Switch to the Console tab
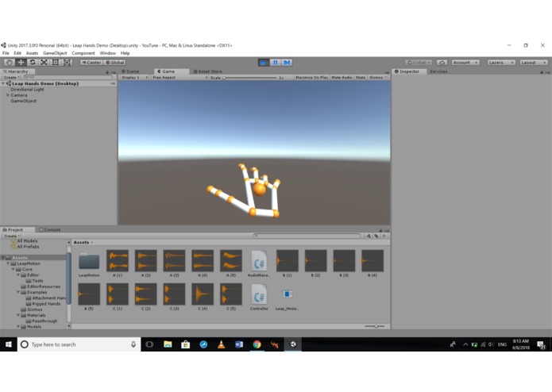This screenshot has width=552, height=392. pos(50,229)
